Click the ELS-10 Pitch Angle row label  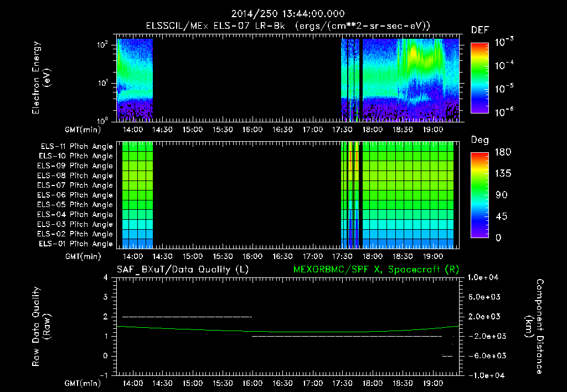tap(76, 156)
